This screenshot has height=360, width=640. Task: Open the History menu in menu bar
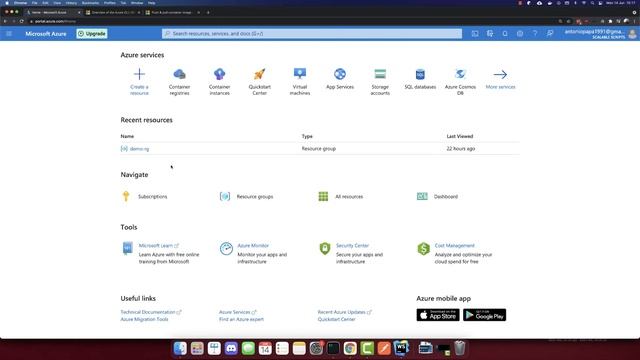coord(71,3)
